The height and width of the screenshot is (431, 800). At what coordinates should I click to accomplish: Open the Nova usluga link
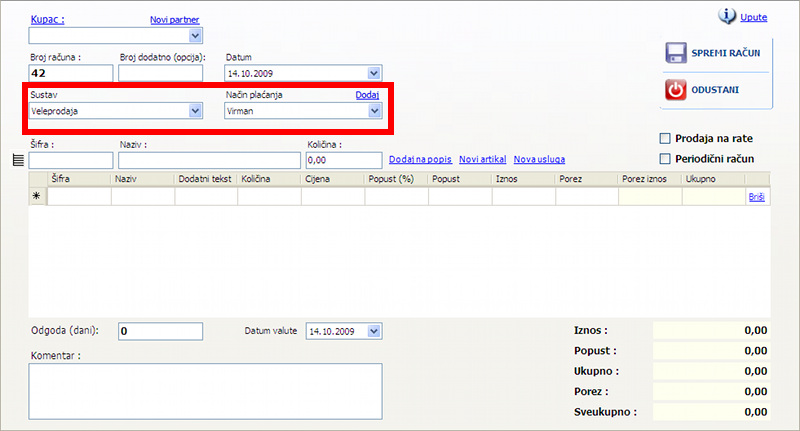(x=539, y=159)
